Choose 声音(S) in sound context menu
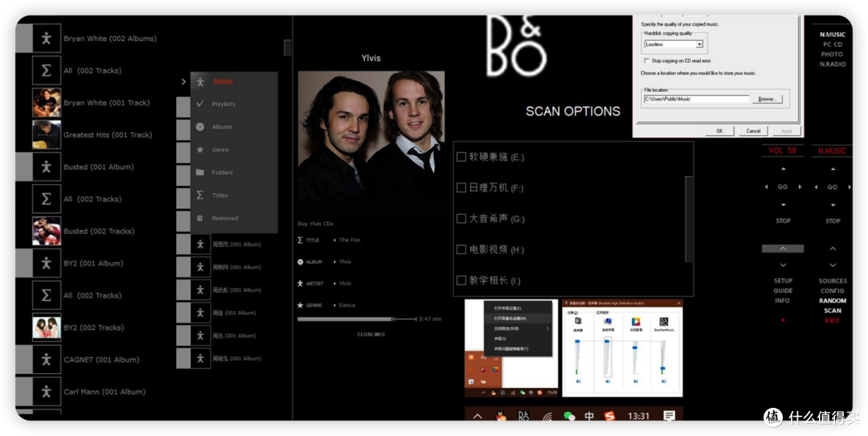The width and height of the screenshot is (868, 436). 502,339
